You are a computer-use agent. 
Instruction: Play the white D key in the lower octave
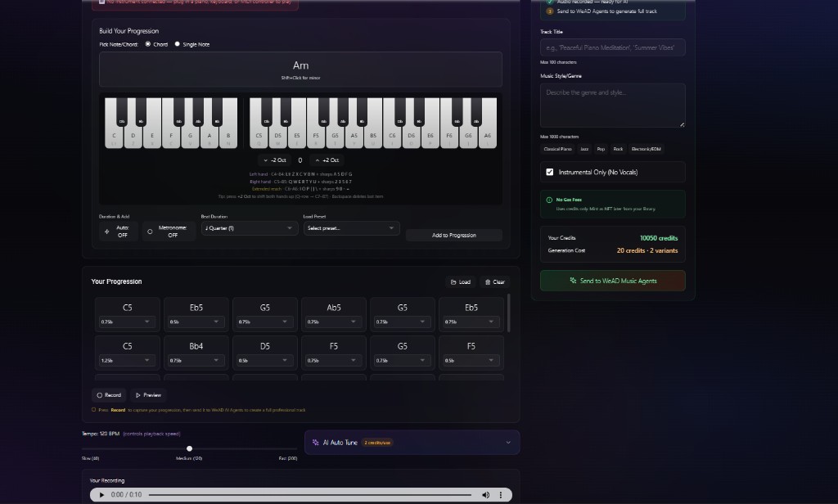[x=133, y=137]
